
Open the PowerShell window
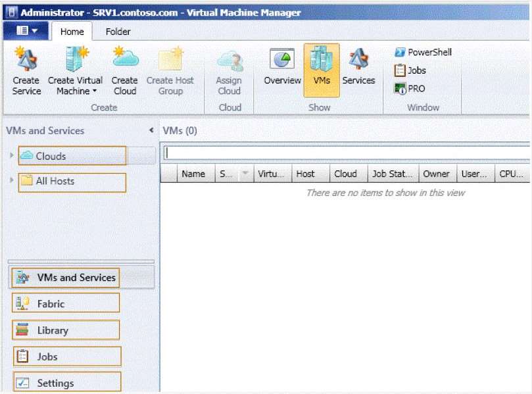coord(423,52)
